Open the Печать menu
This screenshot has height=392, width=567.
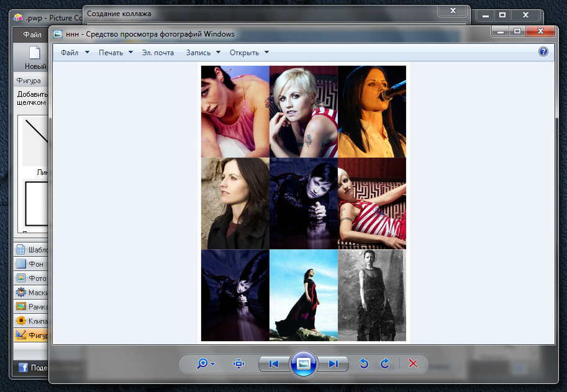pos(111,53)
